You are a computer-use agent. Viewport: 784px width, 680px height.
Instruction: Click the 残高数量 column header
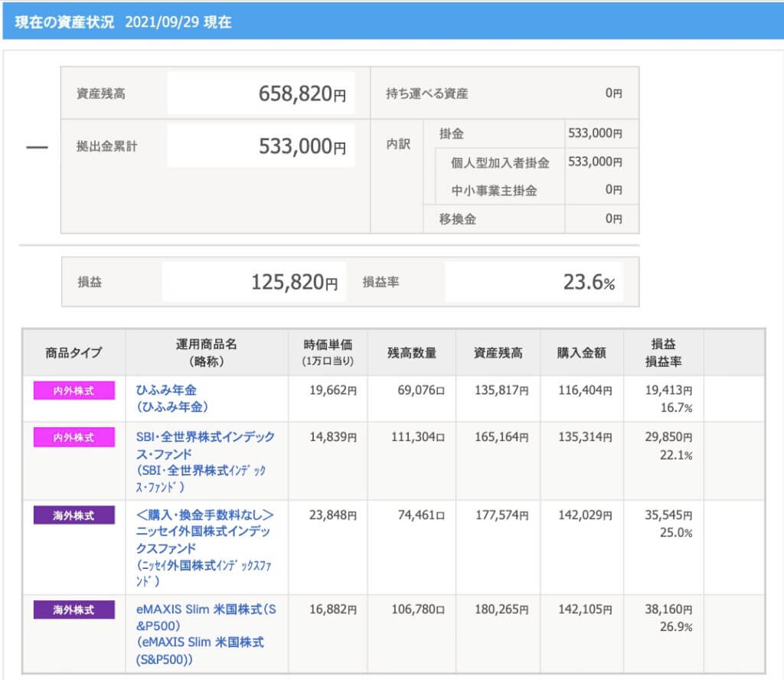coord(412,352)
